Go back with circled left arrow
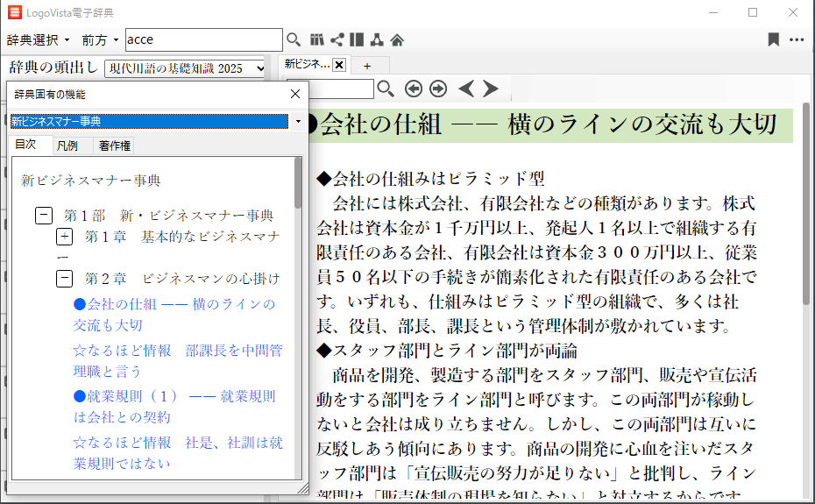Image resolution: width=815 pixels, height=504 pixels. tap(414, 89)
